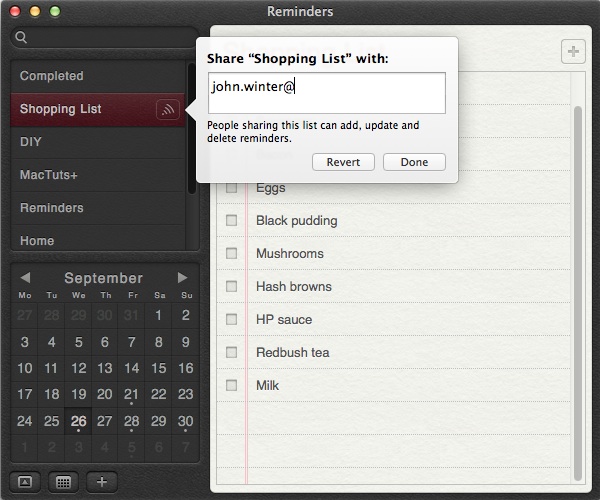600x500 pixels.
Task: Click the Milk reminder text
Action: (267, 385)
